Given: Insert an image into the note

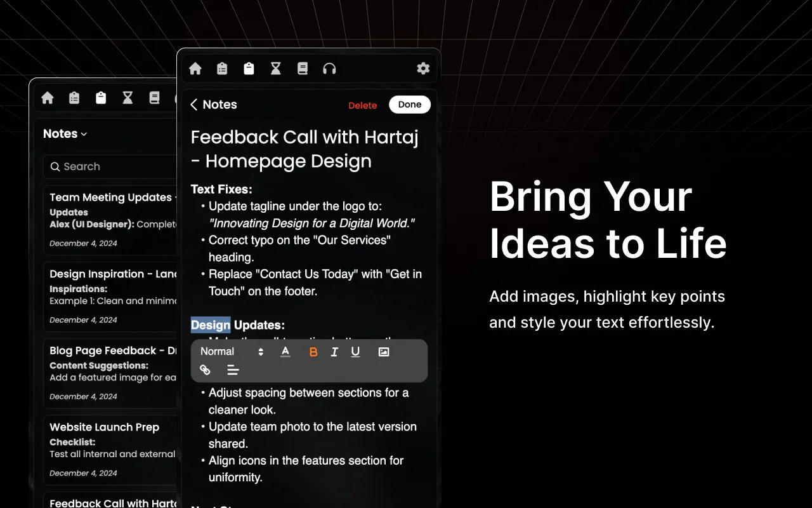Looking at the screenshot, I should pos(384,352).
